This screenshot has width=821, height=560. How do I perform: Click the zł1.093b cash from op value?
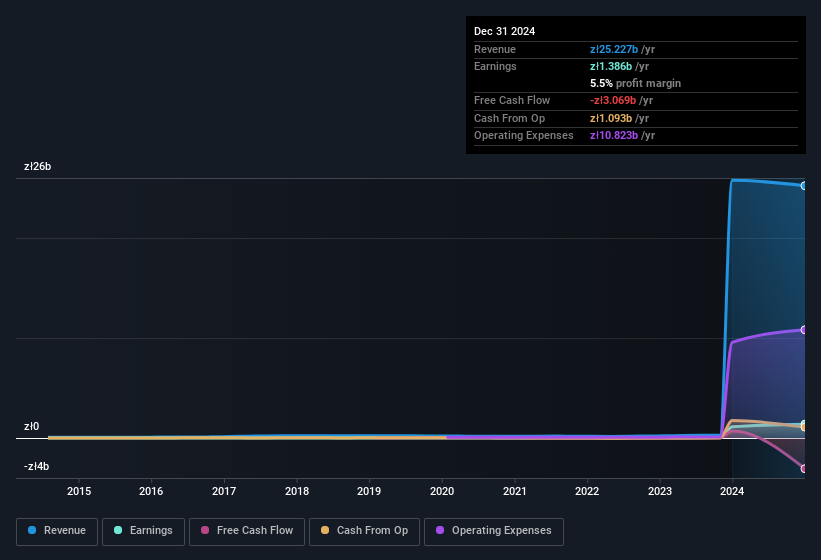point(611,118)
